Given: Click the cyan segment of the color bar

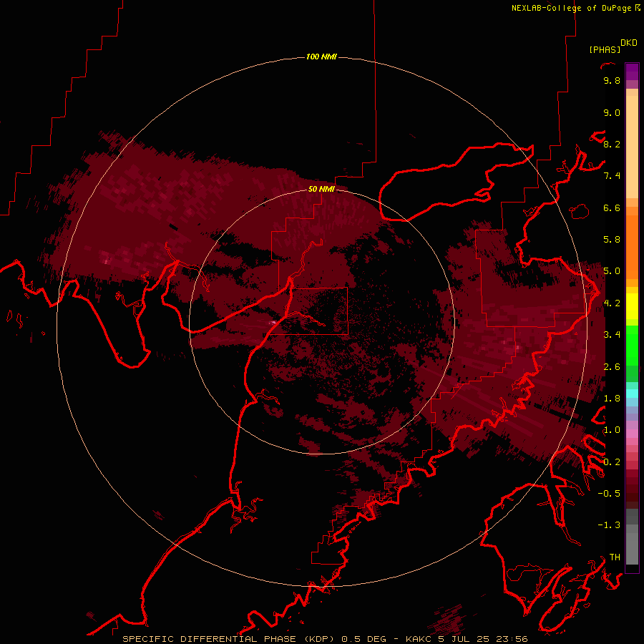Looking at the screenshot, I should 632,393.
